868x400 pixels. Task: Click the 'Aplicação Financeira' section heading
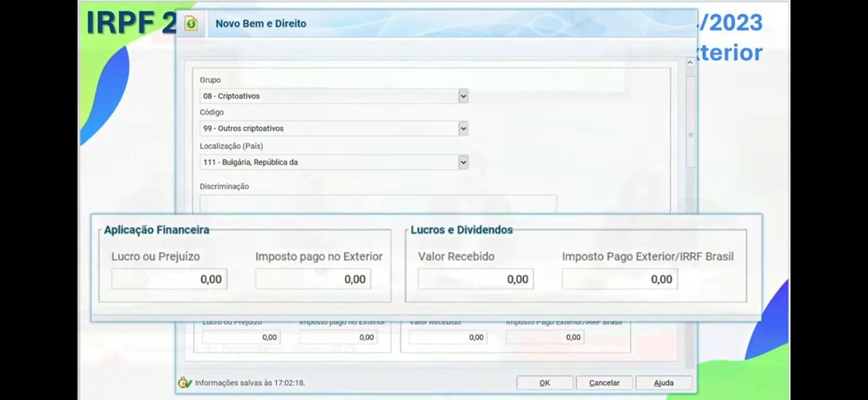157,230
